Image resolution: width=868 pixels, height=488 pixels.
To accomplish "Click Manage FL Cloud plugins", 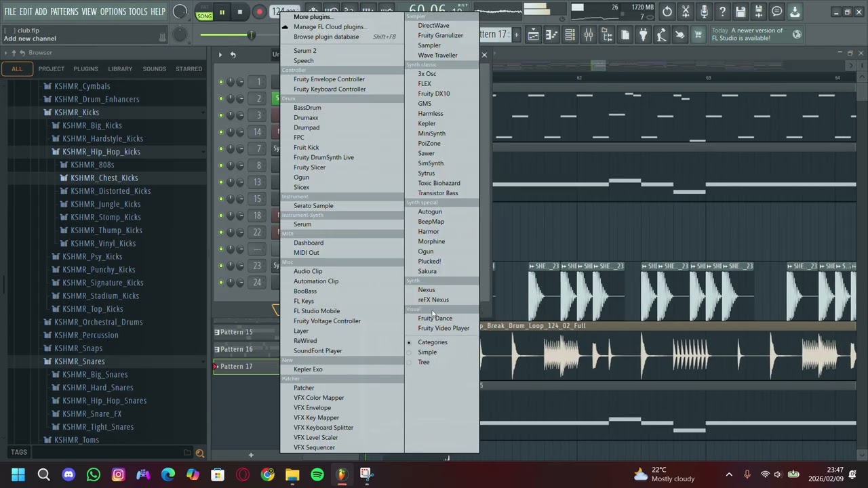I will (x=330, y=27).
